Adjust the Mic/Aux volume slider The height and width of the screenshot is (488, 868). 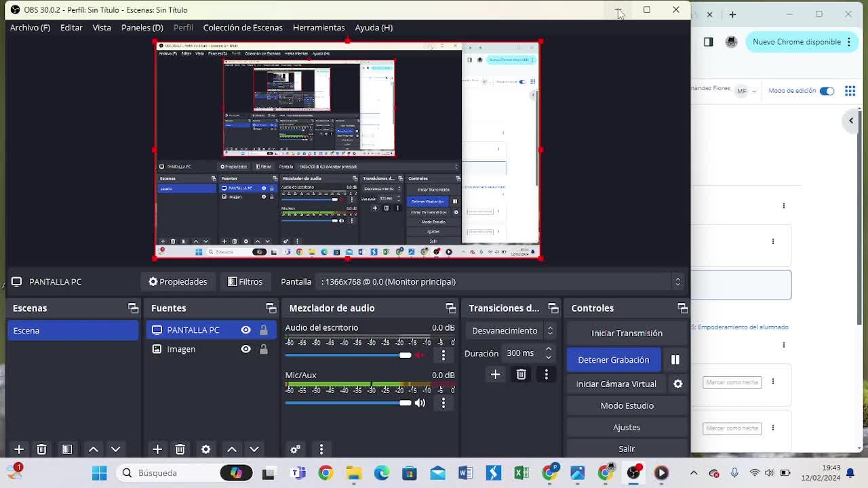(405, 403)
